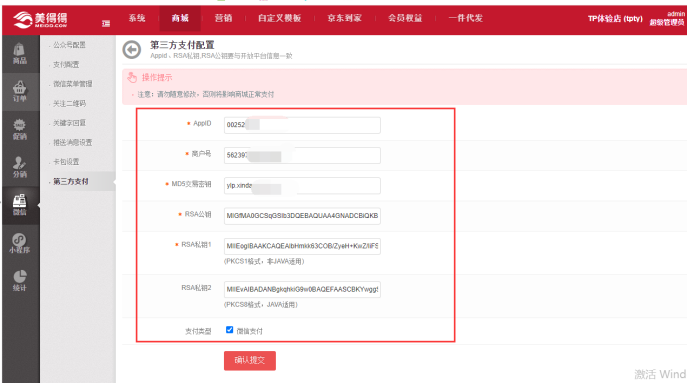Open the 京东到家 top menu
Image resolution: width=688 pixels, height=383 pixels.
344,18
